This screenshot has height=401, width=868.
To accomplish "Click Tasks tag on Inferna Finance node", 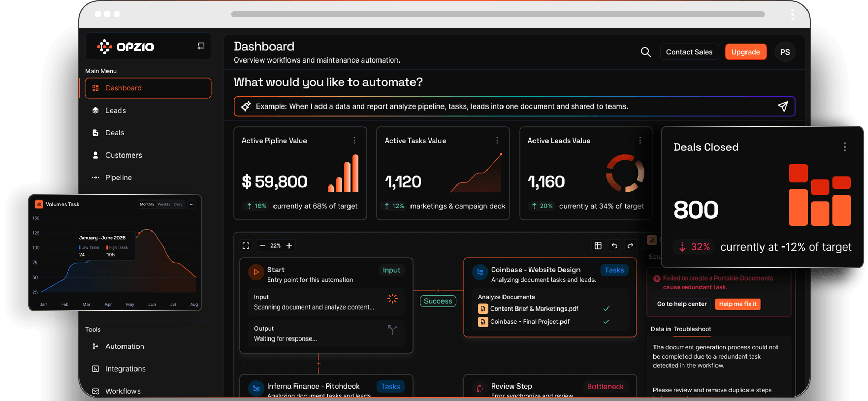I will pos(390,387).
